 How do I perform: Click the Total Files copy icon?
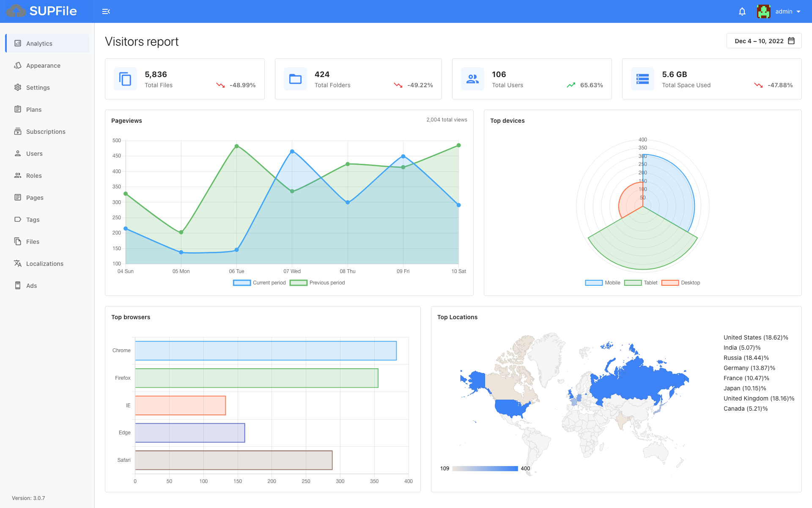coord(125,79)
